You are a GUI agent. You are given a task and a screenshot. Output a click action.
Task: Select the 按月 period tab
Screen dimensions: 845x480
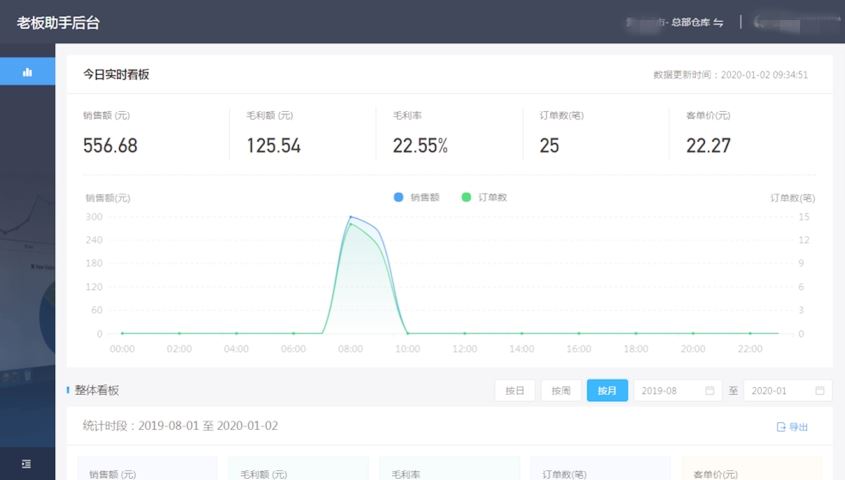pyautogui.click(x=607, y=391)
